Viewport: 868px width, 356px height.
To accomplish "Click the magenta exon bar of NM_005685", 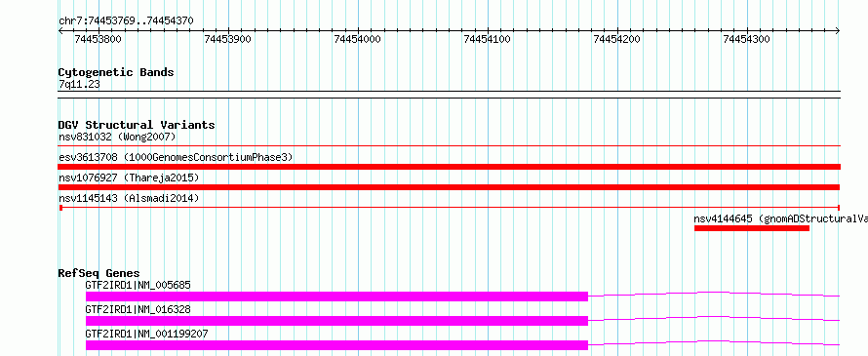I will tap(336, 297).
